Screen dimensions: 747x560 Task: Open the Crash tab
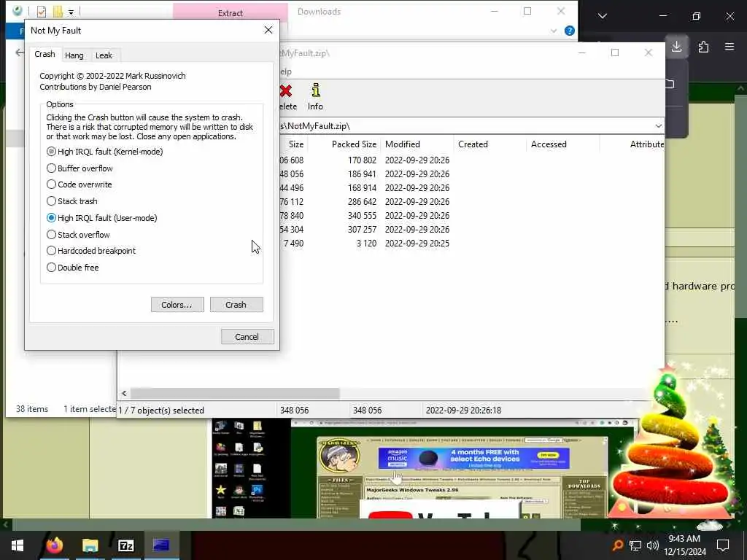pos(44,54)
